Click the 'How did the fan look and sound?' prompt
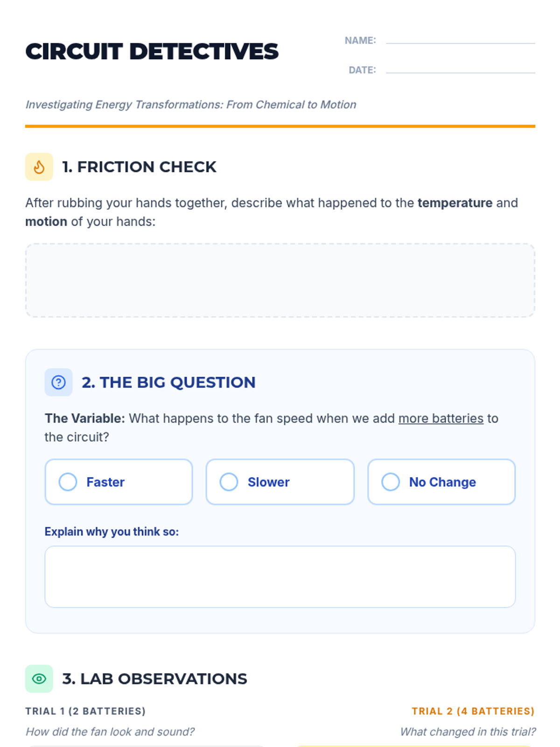The width and height of the screenshot is (560, 747). [110, 732]
